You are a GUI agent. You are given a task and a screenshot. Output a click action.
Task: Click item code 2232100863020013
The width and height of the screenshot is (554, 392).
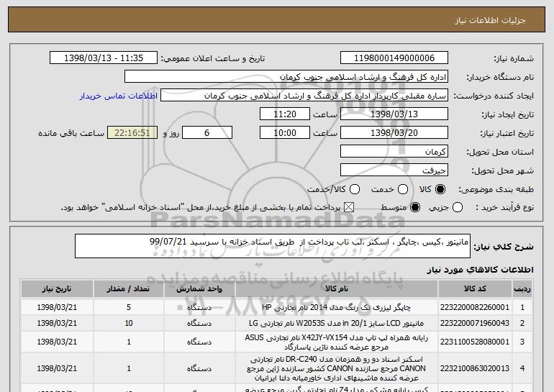point(475,368)
